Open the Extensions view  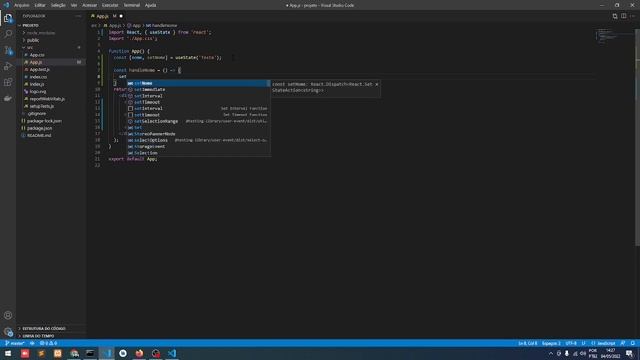(x=8, y=82)
